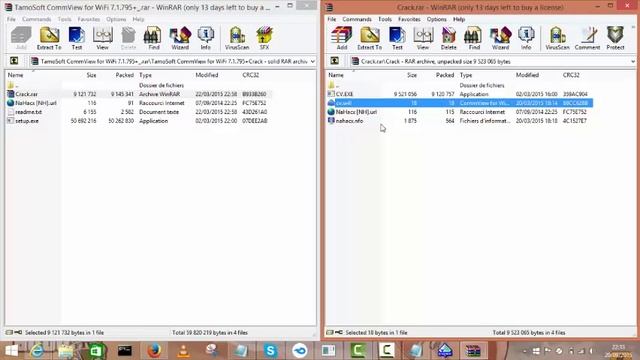
Task: Sort by Modified column in left window
Action: point(207,75)
